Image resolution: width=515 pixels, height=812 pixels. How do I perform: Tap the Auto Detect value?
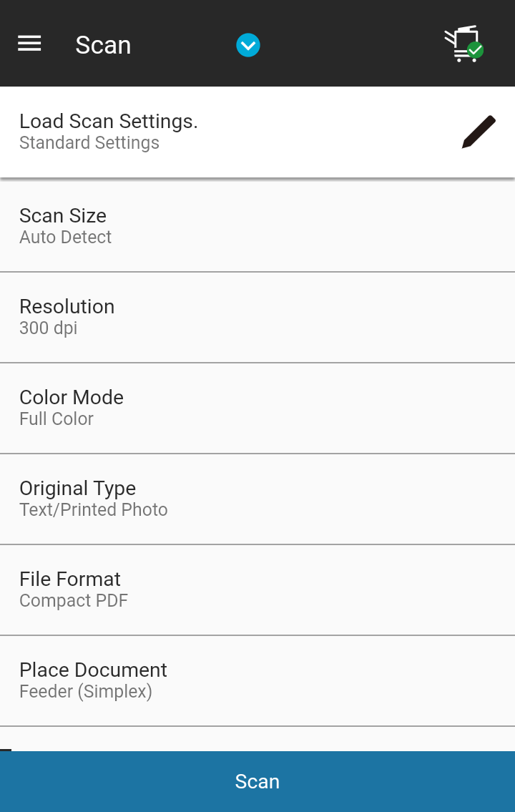66,238
